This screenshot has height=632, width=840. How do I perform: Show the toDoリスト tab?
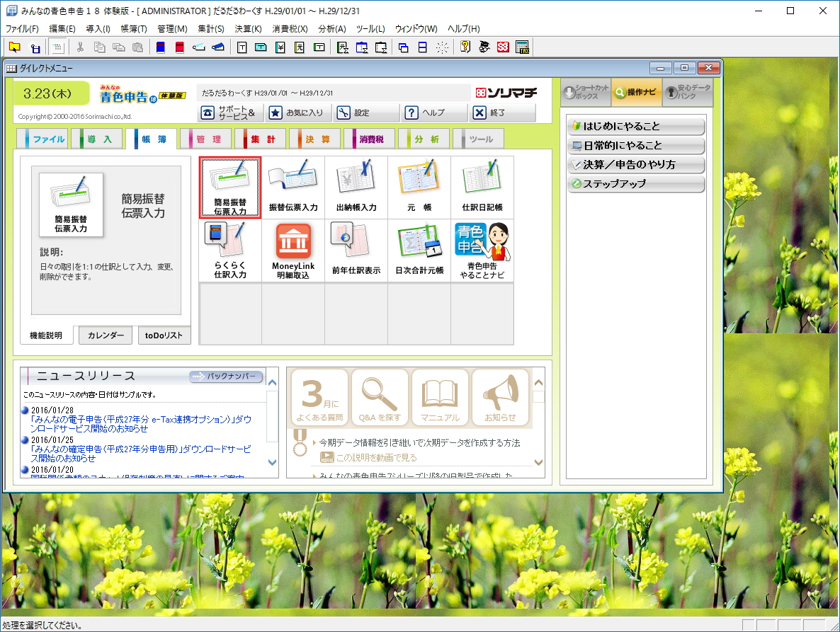click(164, 335)
